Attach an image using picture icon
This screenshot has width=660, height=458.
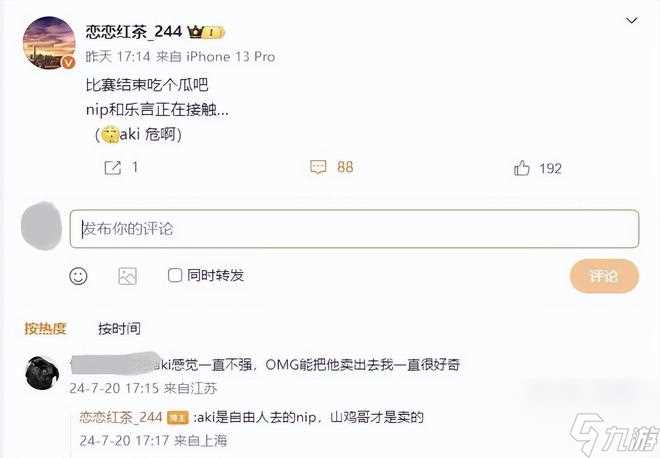pyautogui.click(x=128, y=277)
